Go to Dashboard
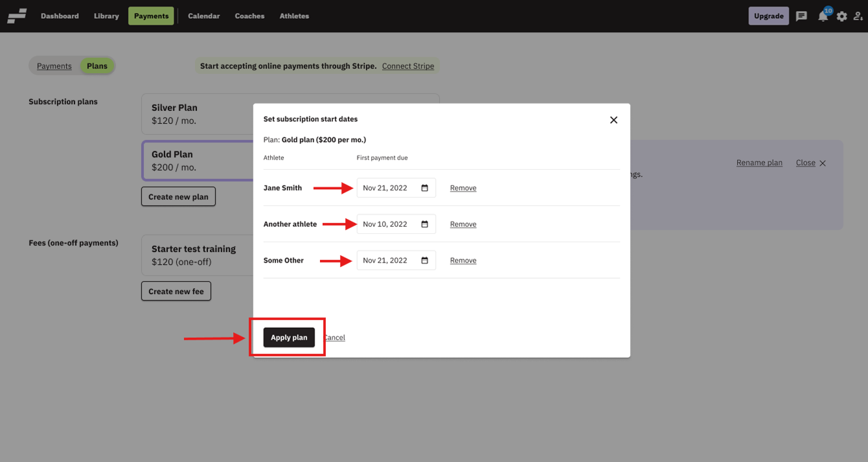The image size is (868, 462). click(60, 16)
